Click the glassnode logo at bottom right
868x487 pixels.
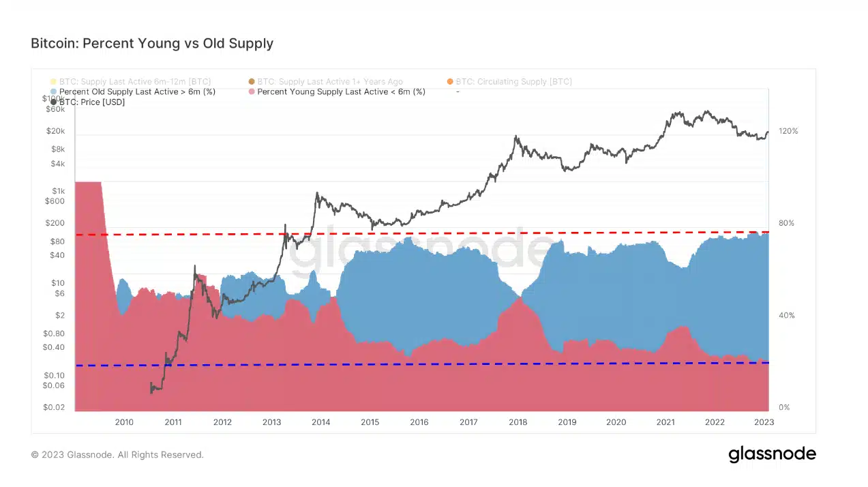pyautogui.click(x=772, y=454)
